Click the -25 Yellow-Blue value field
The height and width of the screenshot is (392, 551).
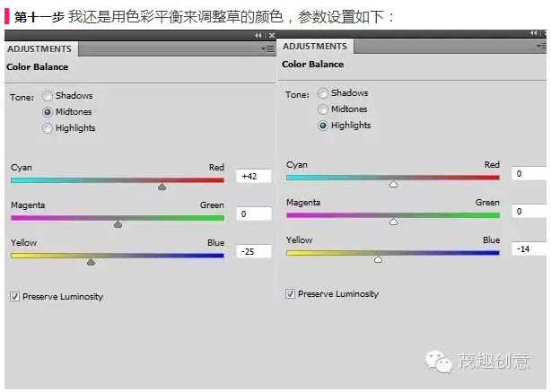254,251
